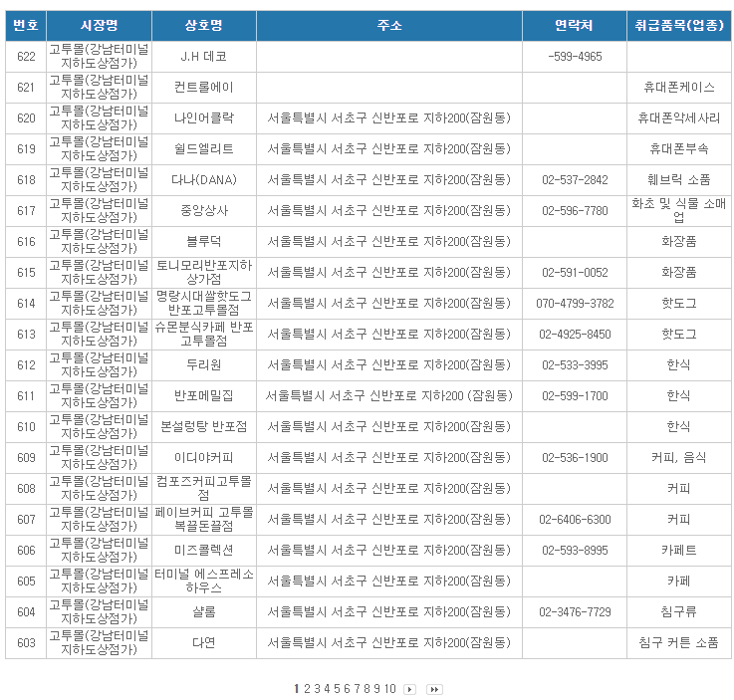Select store name 본설렁탕 반포점
734x700 pixels.
(203, 427)
